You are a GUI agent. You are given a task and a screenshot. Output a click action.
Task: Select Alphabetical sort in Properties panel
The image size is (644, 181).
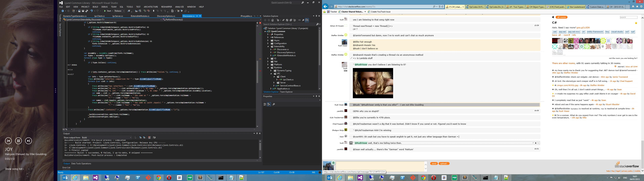269,104
